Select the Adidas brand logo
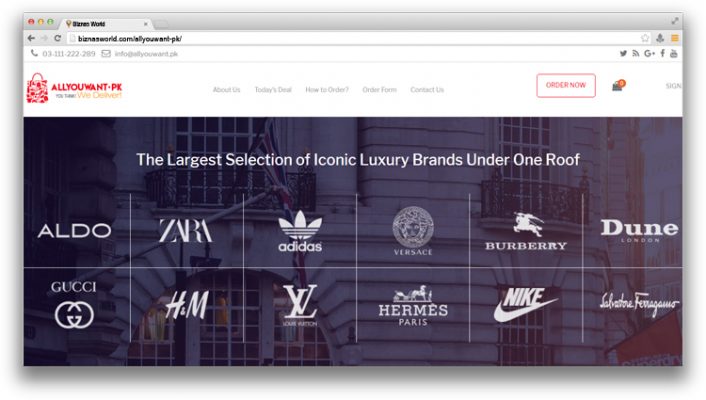The width and height of the screenshot is (706, 400). [300, 232]
